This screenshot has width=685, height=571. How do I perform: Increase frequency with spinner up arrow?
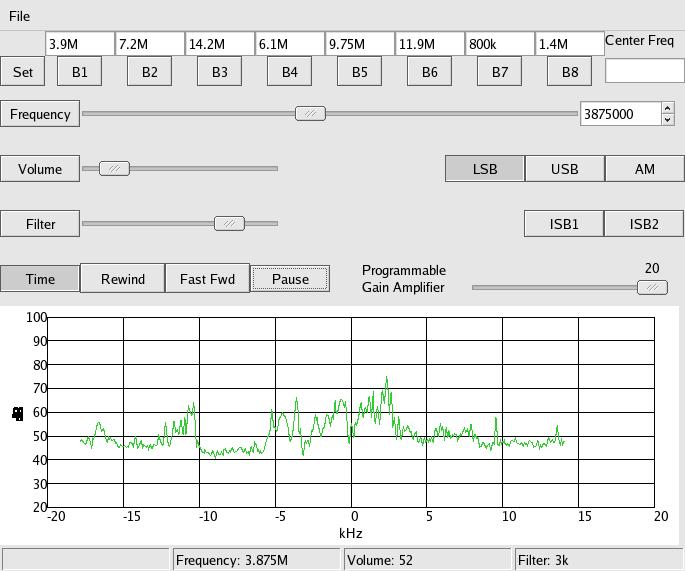(x=668, y=108)
